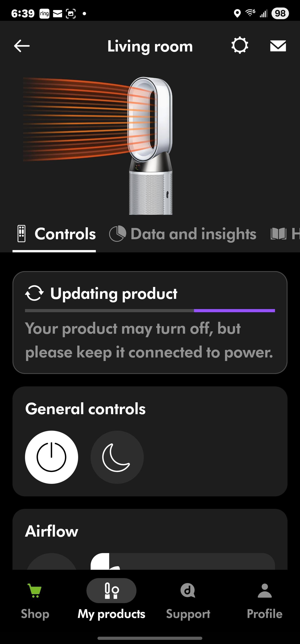
Task: Tap the update warning message text
Action: (x=149, y=340)
